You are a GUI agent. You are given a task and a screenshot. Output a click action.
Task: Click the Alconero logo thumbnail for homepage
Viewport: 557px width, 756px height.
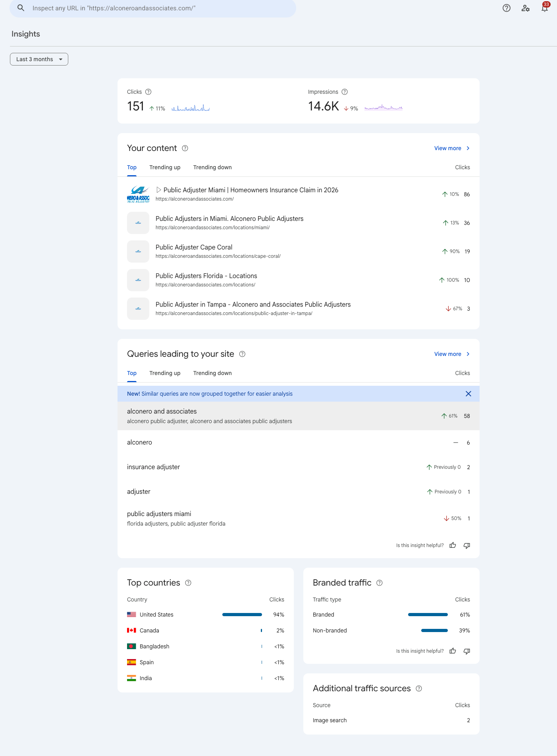[x=138, y=194]
